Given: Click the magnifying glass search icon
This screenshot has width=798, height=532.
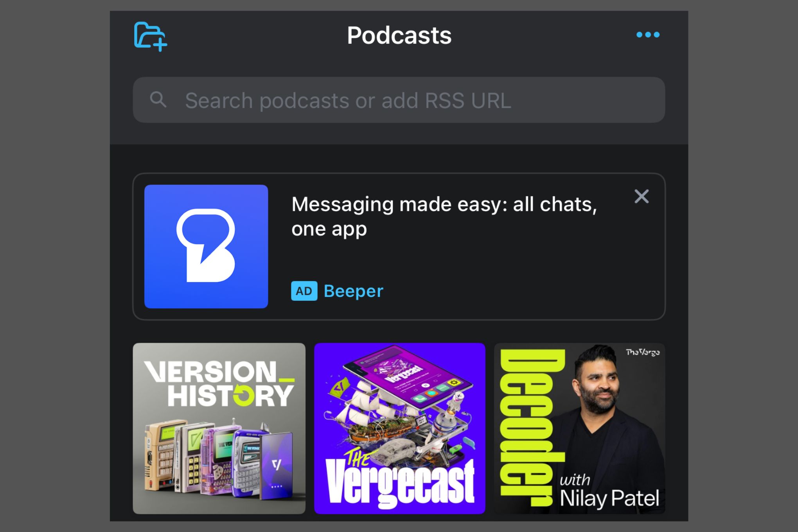Looking at the screenshot, I should tap(158, 100).
